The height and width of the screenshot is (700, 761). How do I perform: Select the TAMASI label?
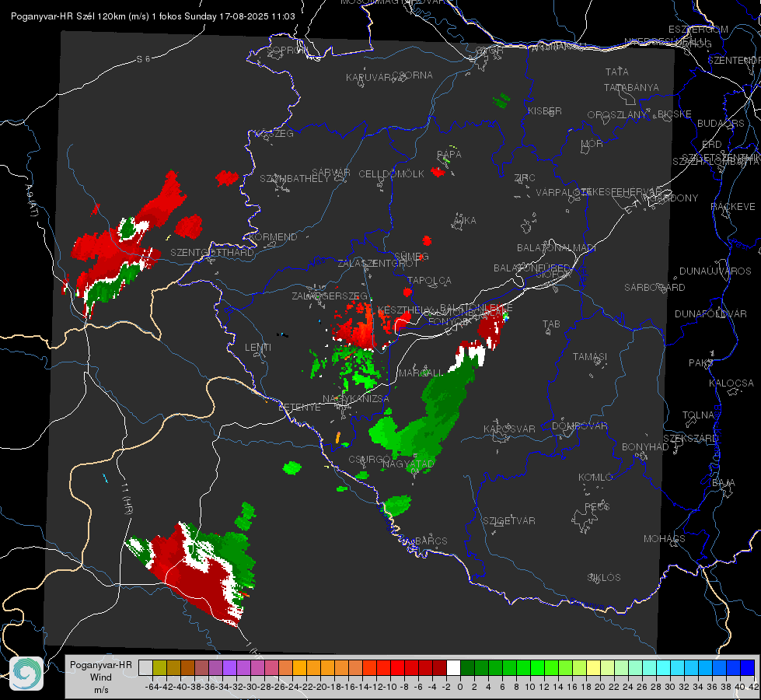(x=590, y=357)
